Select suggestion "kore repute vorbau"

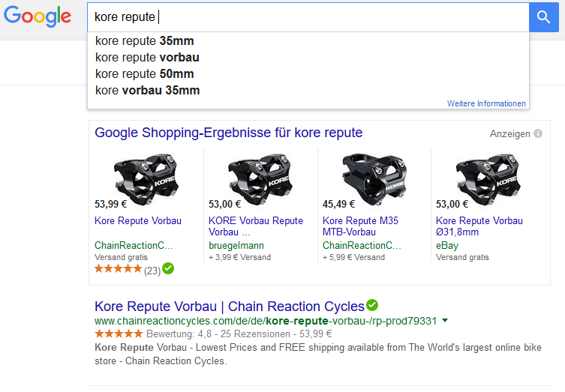point(147,58)
